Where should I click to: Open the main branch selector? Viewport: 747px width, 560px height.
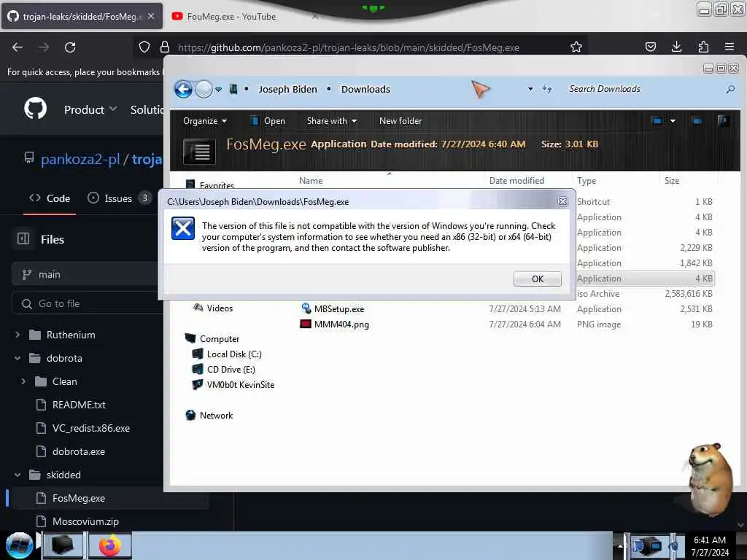click(86, 274)
